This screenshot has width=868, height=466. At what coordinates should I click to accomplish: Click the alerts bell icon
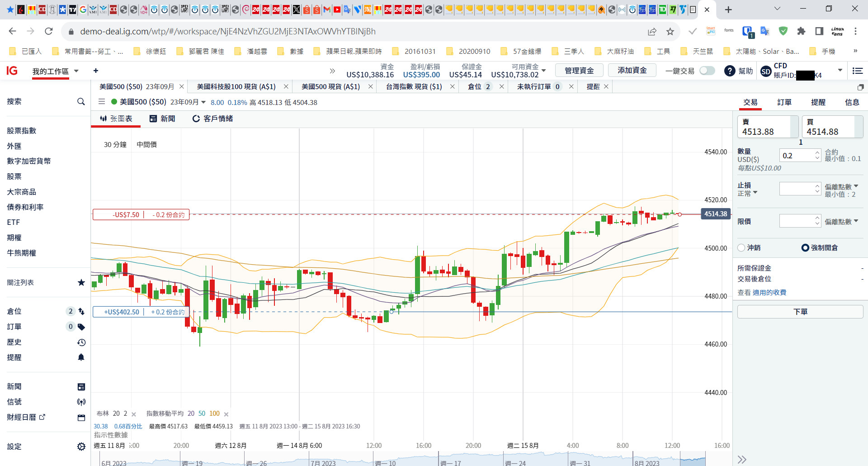81,357
